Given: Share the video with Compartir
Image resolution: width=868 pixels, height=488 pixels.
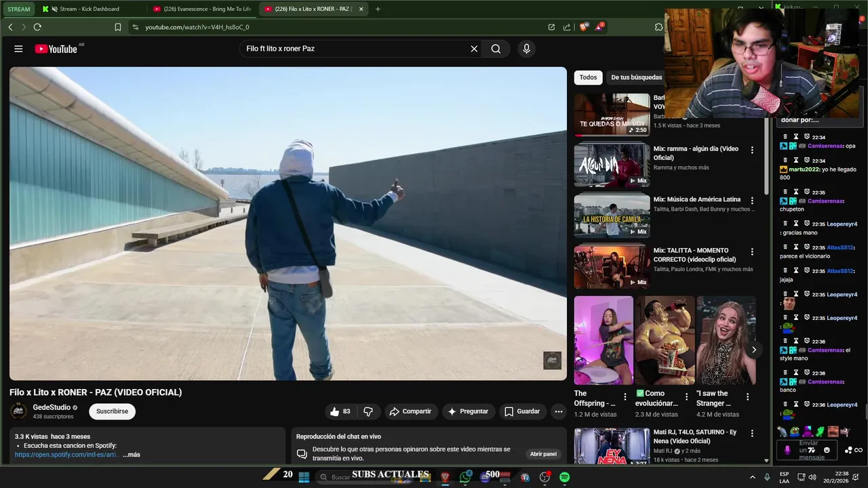Looking at the screenshot, I should coord(410,411).
